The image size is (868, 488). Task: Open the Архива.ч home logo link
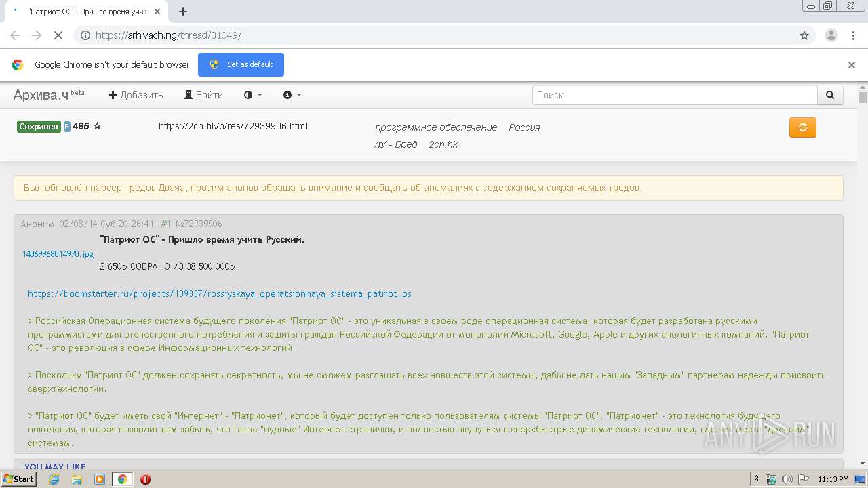coord(50,95)
